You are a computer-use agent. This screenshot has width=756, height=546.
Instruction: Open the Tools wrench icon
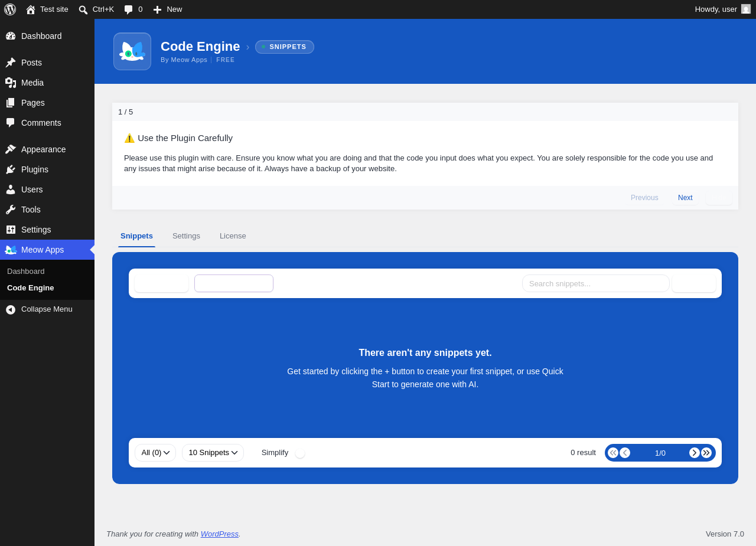(11, 210)
